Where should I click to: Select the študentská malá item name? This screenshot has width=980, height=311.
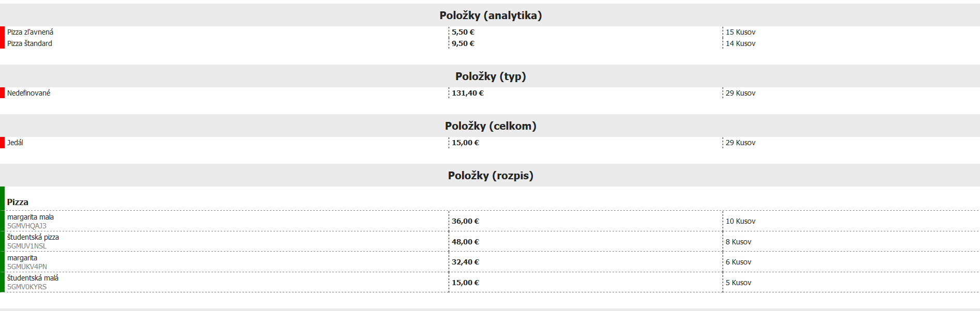33,278
